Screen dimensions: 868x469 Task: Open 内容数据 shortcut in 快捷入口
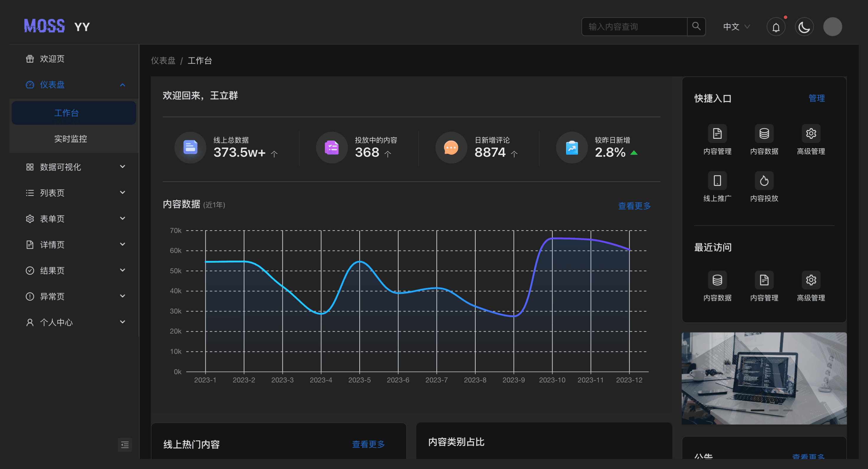(x=764, y=140)
